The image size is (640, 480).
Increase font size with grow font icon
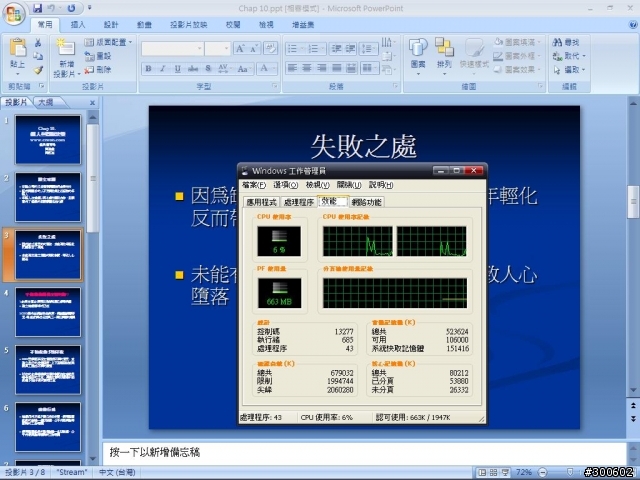pyautogui.click(x=240, y=49)
